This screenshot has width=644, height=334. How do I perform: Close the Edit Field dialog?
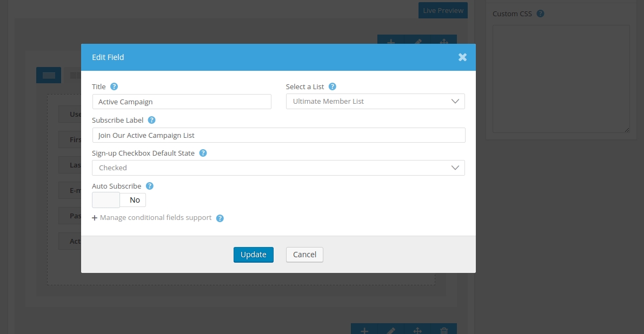point(462,57)
